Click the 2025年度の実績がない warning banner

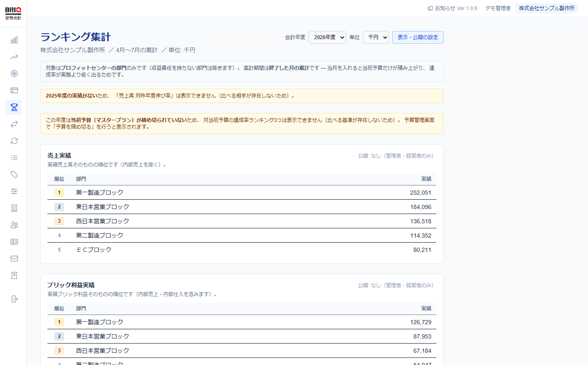coord(242,96)
